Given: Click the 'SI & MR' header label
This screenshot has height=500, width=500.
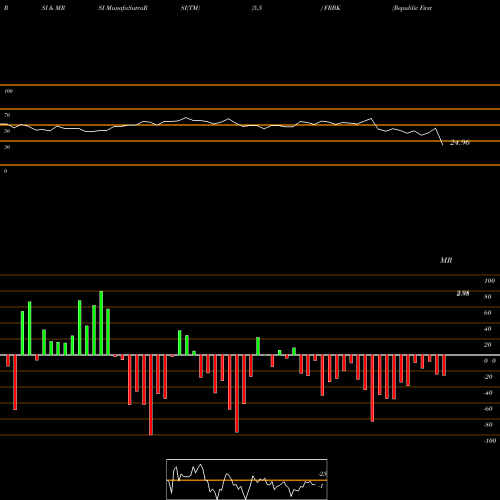Looking at the screenshot, I should click(x=53, y=8).
